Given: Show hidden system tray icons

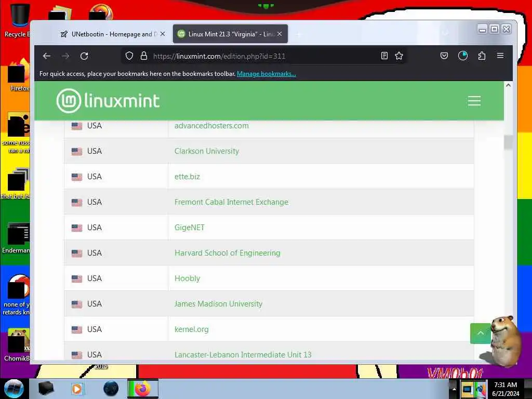Looking at the screenshot, I should (x=454, y=389).
